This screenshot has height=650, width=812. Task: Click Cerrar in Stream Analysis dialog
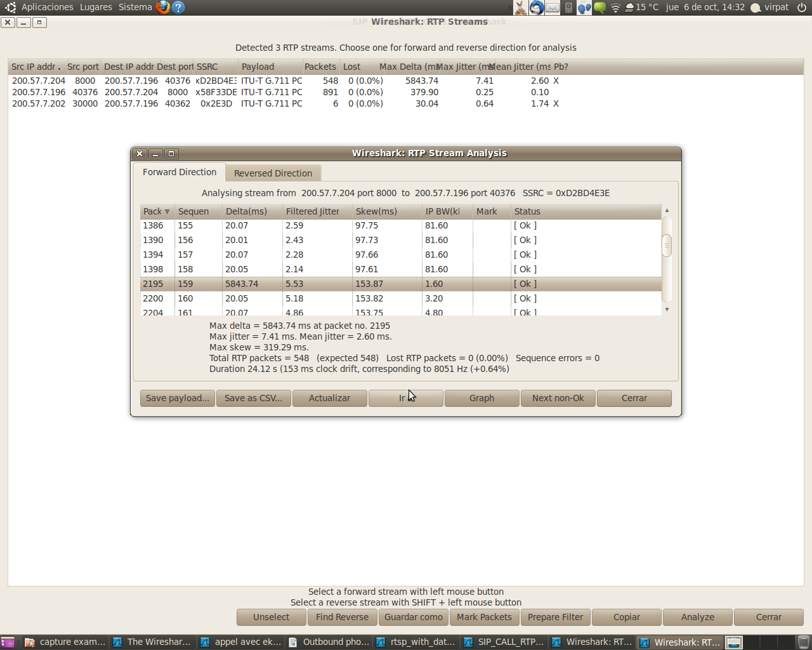[x=634, y=398]
